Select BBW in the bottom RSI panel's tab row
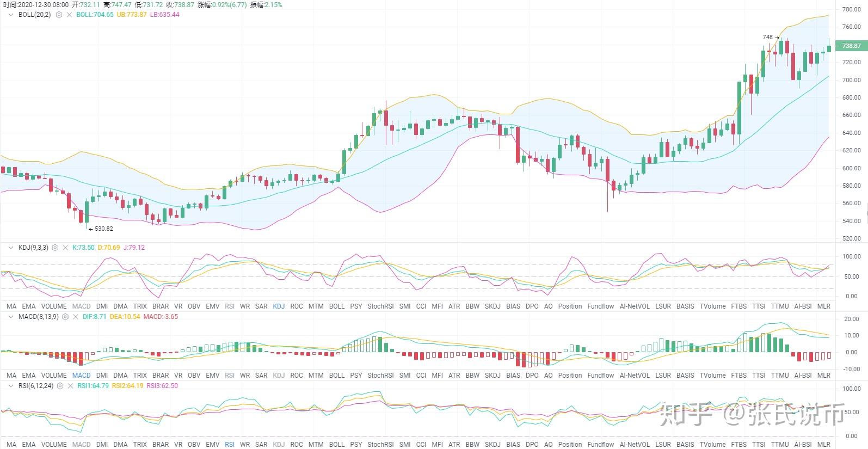Viewport: 868px width, 449px height. (x=472, y=445)
